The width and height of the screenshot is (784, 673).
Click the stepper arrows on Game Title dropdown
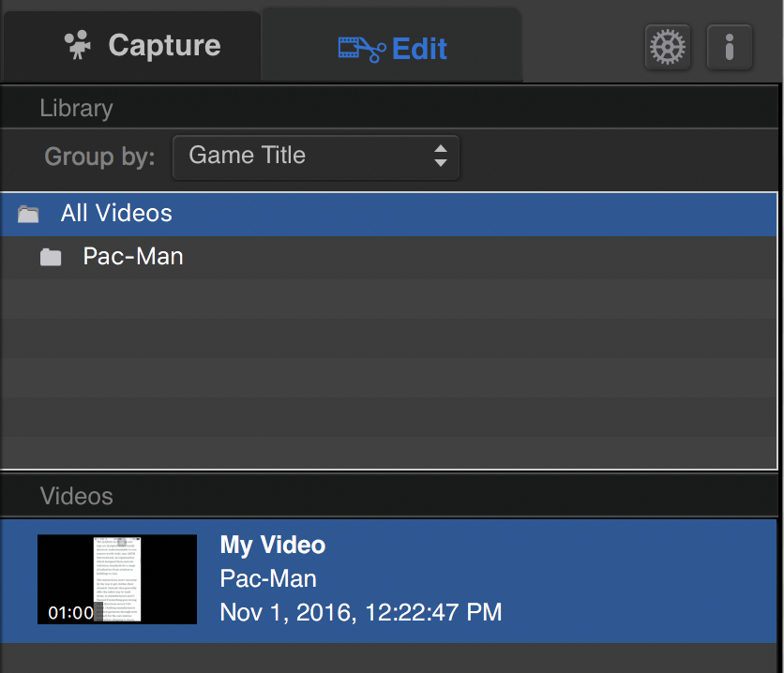tap(441, 156)
